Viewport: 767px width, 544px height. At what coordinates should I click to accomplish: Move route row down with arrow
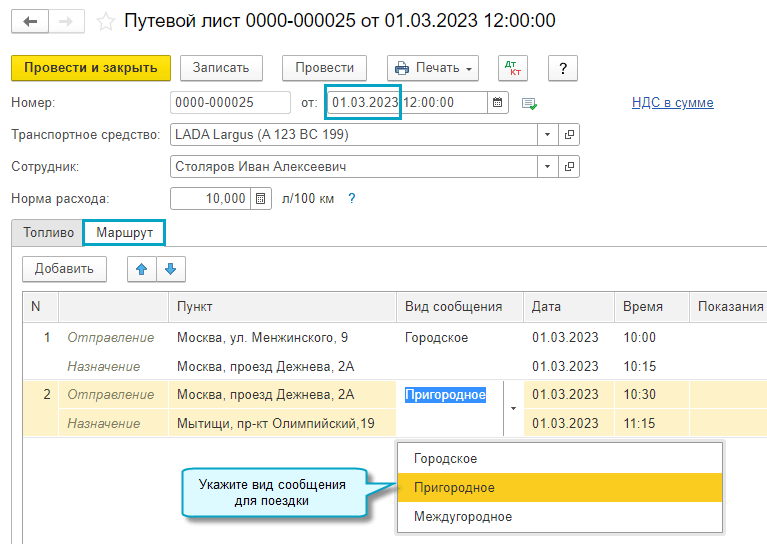tap(170, 268)
